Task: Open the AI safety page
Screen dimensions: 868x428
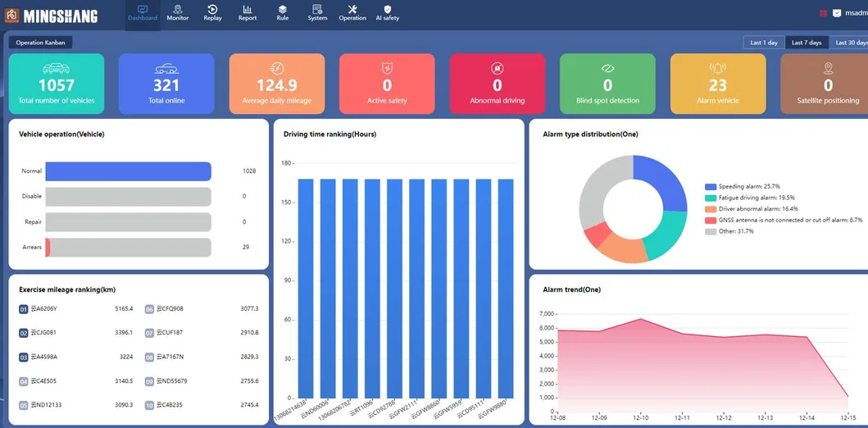Action: point(388,12)
